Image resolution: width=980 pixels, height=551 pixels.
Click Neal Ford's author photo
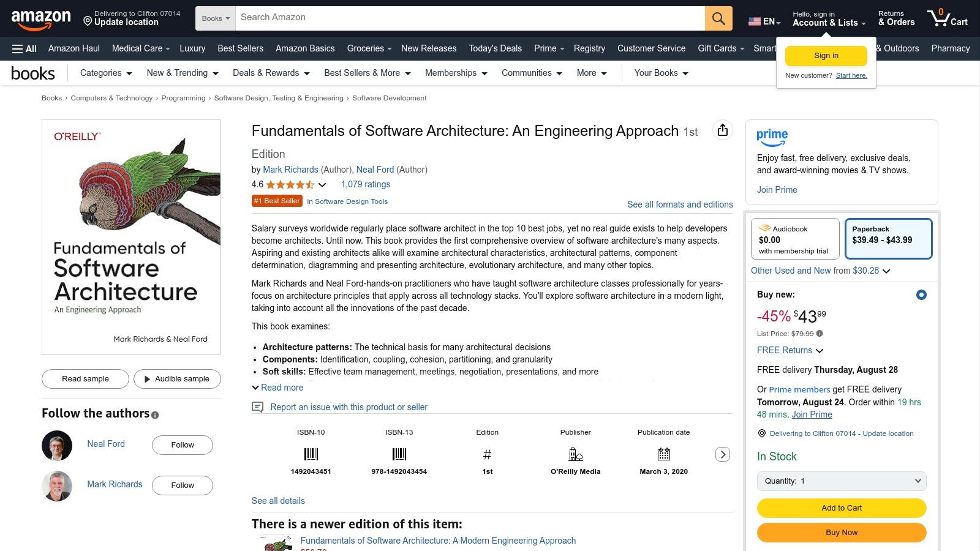[x=57, y=445]
